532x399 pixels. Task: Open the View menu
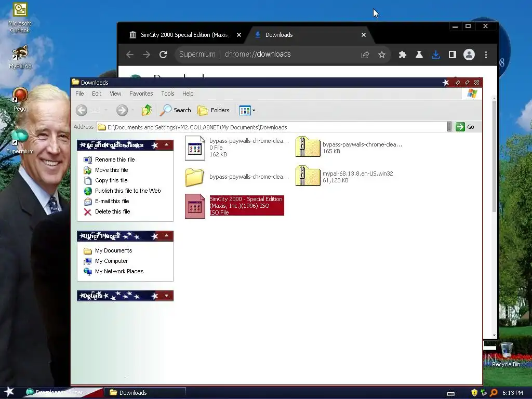[115, 94]
